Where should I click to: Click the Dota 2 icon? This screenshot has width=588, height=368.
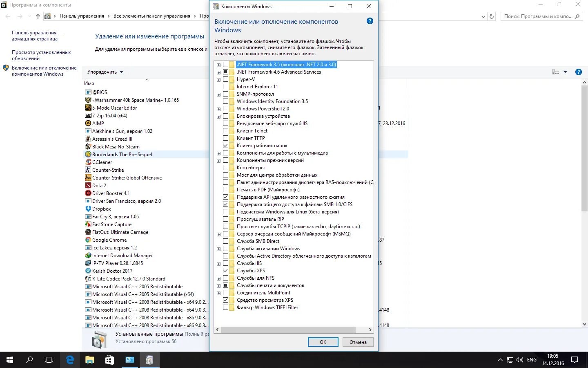88,186
